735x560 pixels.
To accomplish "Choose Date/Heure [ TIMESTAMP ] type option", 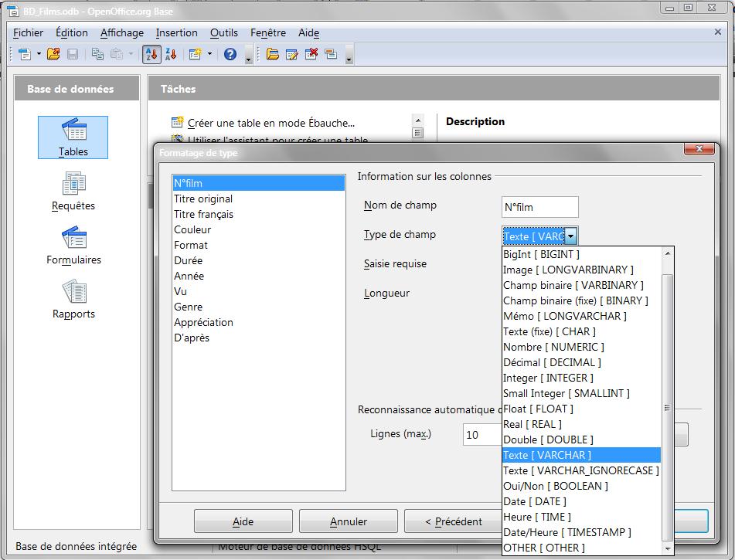I will tap(581, 533).
